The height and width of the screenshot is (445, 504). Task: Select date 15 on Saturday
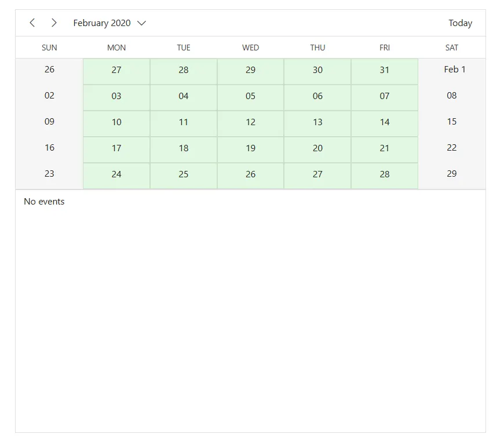tap(452, 123)
